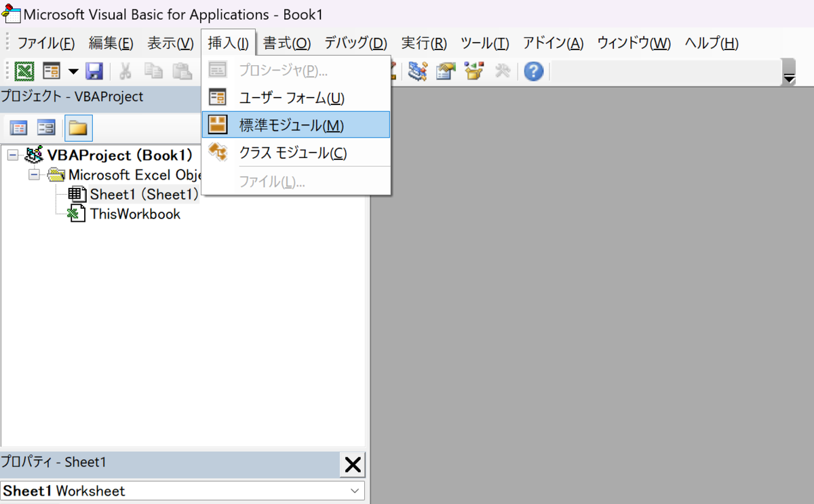Screen dimensions: 814x504
Task: Click View Code icon in Project panel
Action: [x=18, y=128]
